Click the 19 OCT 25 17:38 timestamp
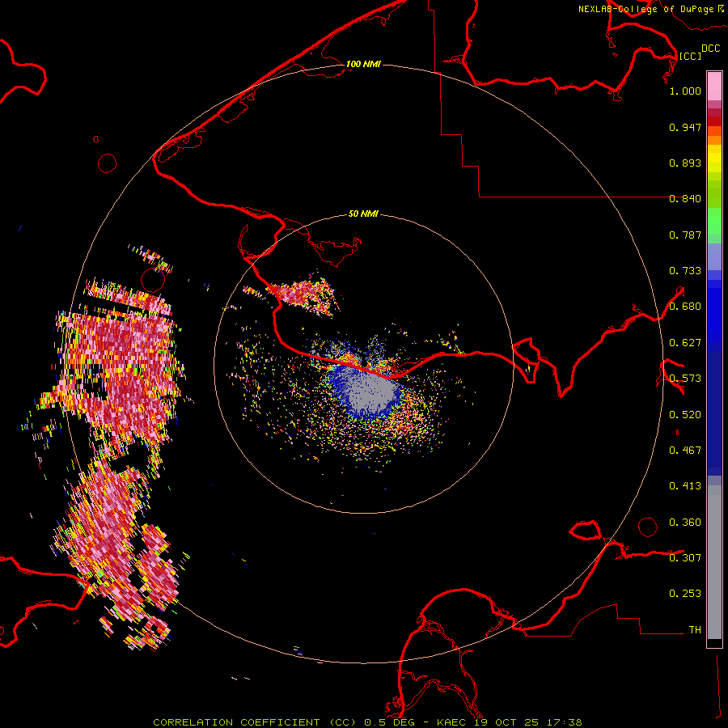 528,722
